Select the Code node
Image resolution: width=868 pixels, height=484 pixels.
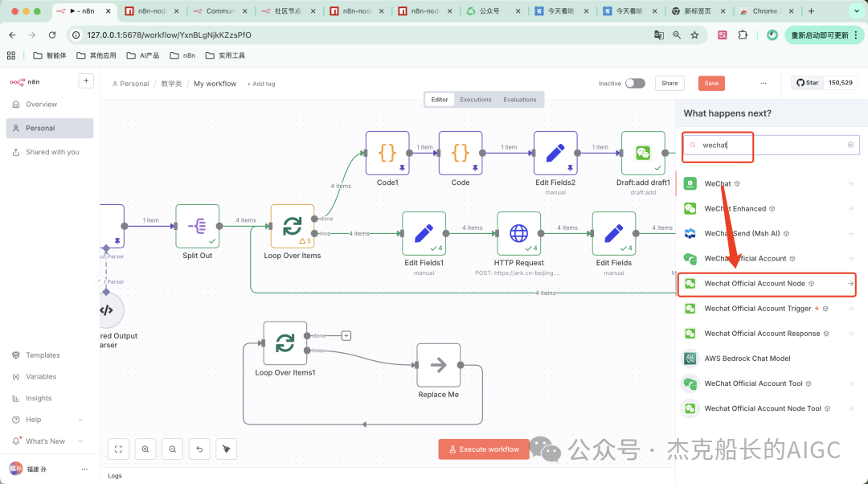pos(461,153)
